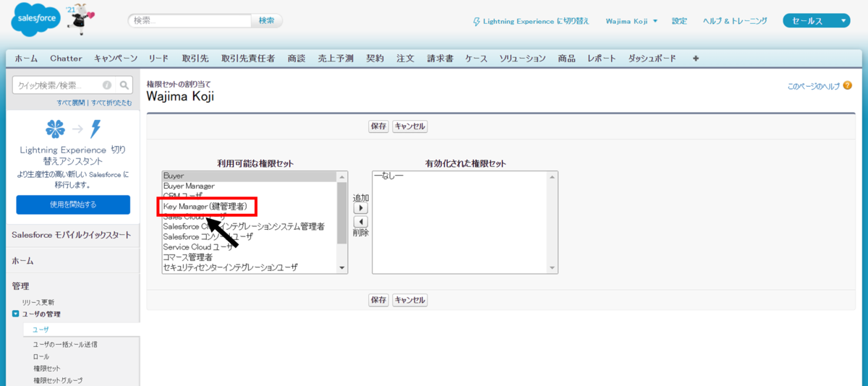
Task: Open the 契約 tab
Action: click(x=375, y=59)
